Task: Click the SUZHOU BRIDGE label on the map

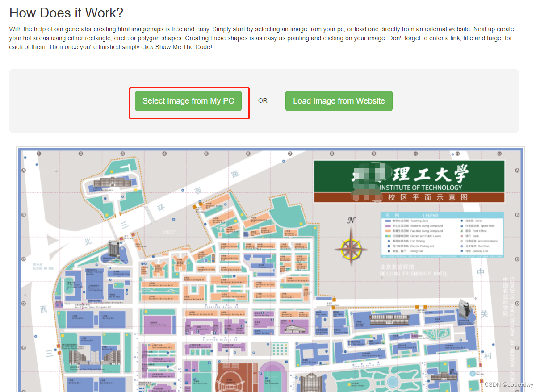Action: 43,268
